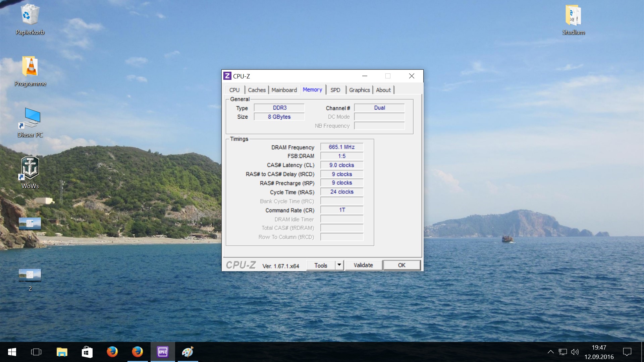Open the volume control in system tray
Screen dimensions: 644x362
pos(575,352)
